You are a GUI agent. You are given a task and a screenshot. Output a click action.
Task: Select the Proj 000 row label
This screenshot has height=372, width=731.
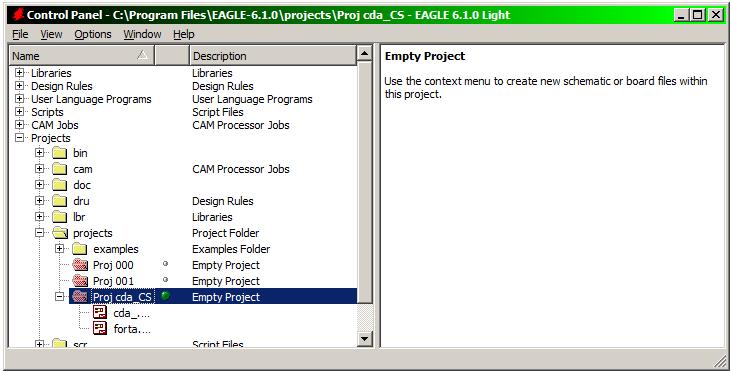point(113,265)
